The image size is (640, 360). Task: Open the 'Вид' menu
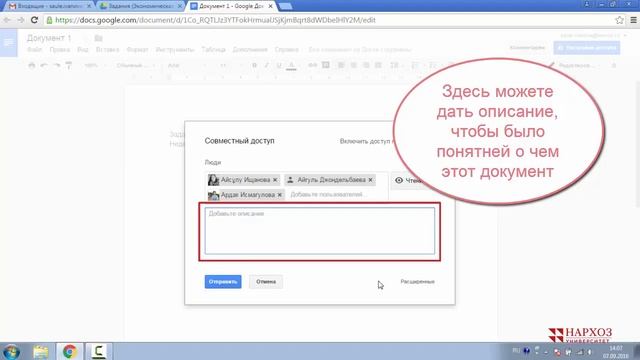pos(83,50)
